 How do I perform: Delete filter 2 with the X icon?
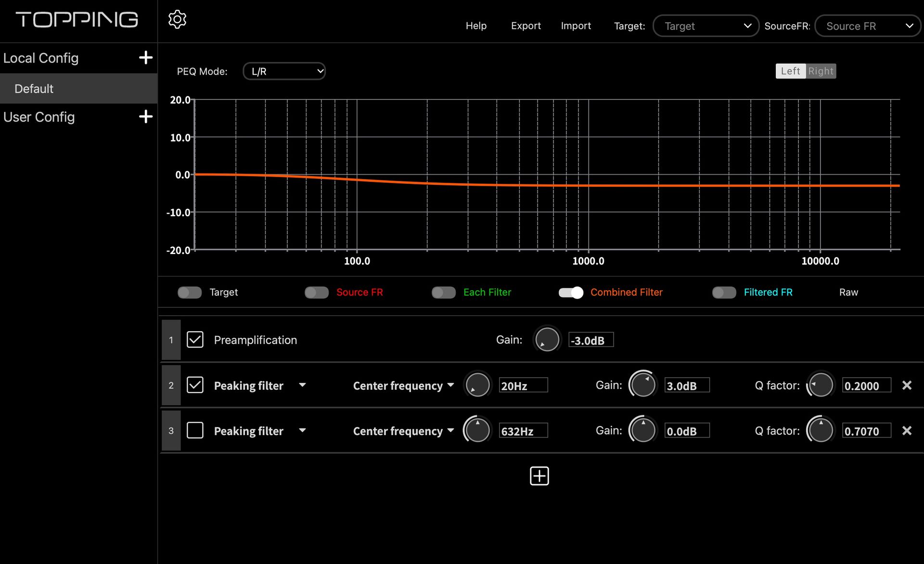(907, 385)
